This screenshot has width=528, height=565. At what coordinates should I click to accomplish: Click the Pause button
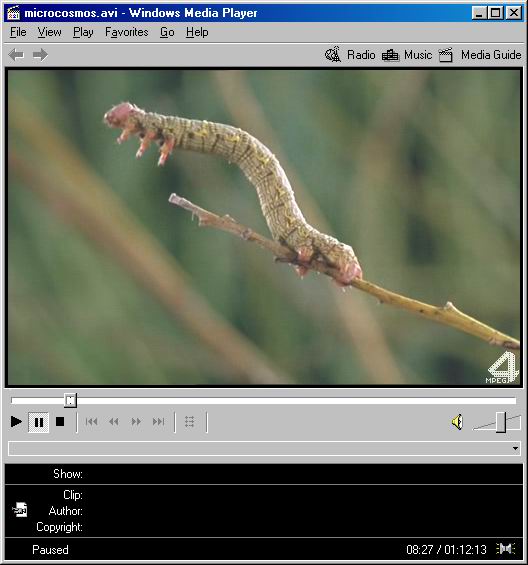pyautogui.click(x=39, y=422)
